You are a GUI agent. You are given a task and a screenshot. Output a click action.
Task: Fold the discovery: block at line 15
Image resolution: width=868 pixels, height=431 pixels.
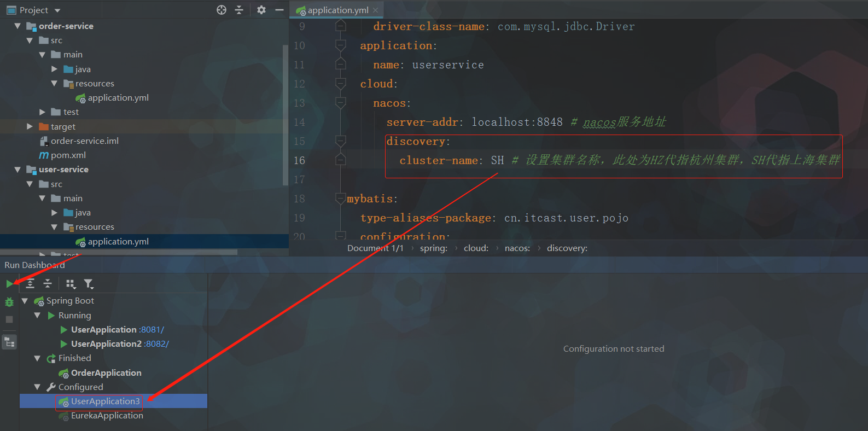click(x=340, y=141)
